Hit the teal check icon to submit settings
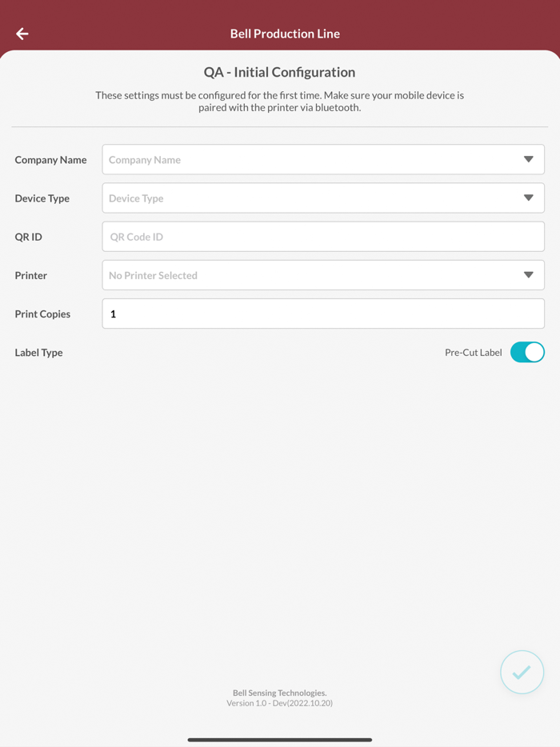The width and height of the screenshot is (560, 747). pos(522,672)
